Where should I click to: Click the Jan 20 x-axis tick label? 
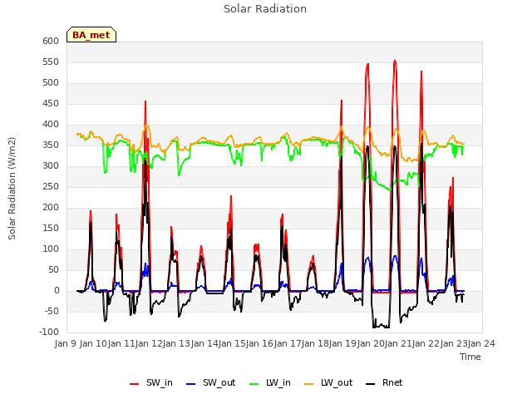click(371, 343)
